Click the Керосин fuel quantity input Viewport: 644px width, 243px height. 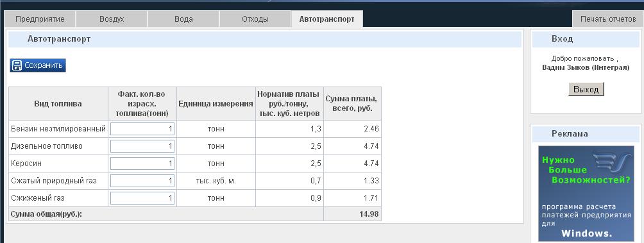[x=142, y=163]
